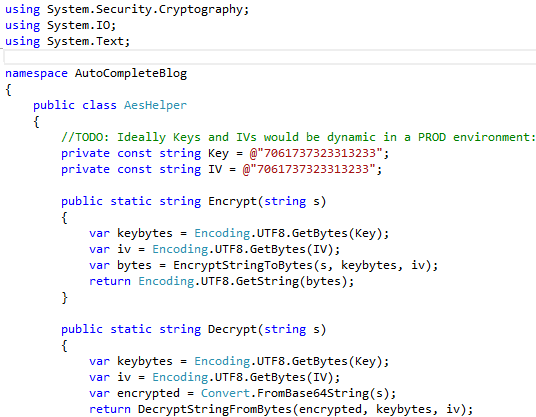Click the System.Text using statement
The width and height of the screenshot is (536, 417).
pyautogui.click(x=67, y=41)
